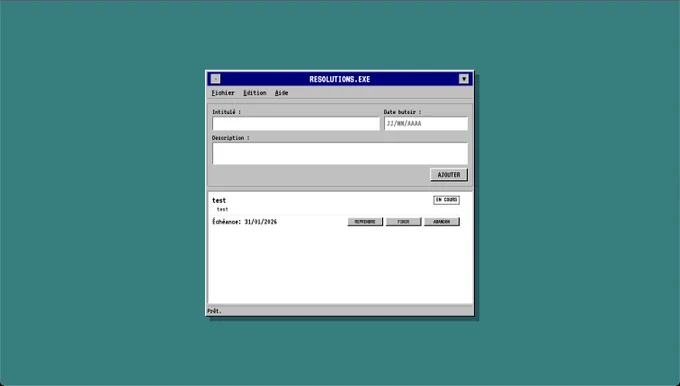Click the window system menu box

216,79
